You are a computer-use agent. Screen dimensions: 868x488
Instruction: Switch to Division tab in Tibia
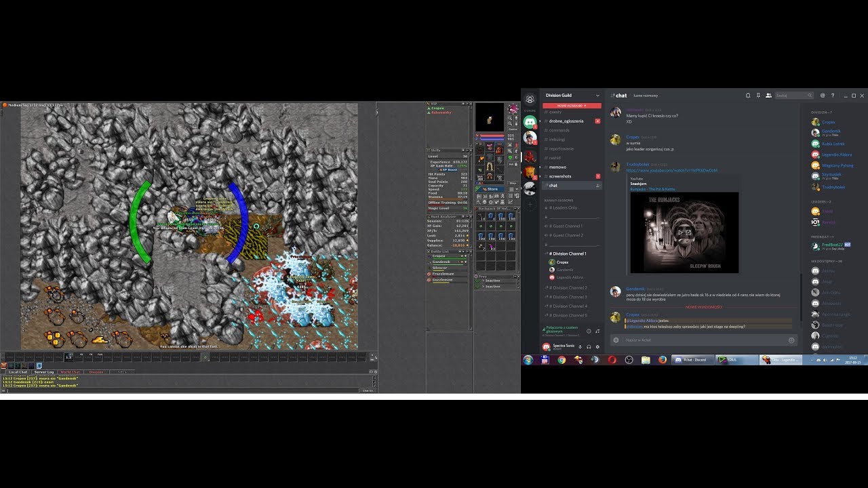(96, 372)
